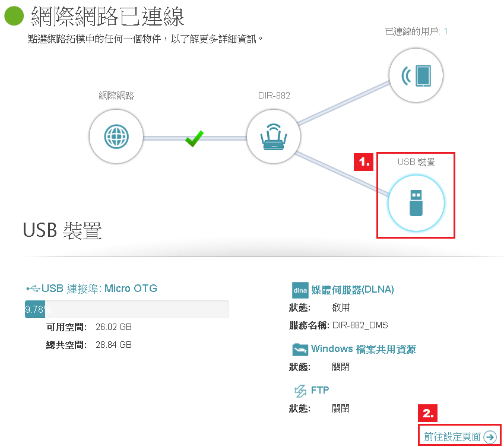Click the FTP transfer arrows icon
The width and height of the screenshot is (504, 447).
[x=300, y=391]
